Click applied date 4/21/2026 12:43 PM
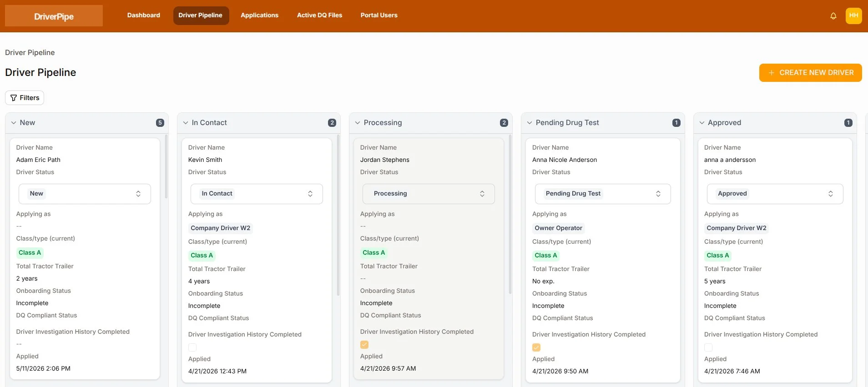Viewport: 868px width, 387px height. (217, 372)
